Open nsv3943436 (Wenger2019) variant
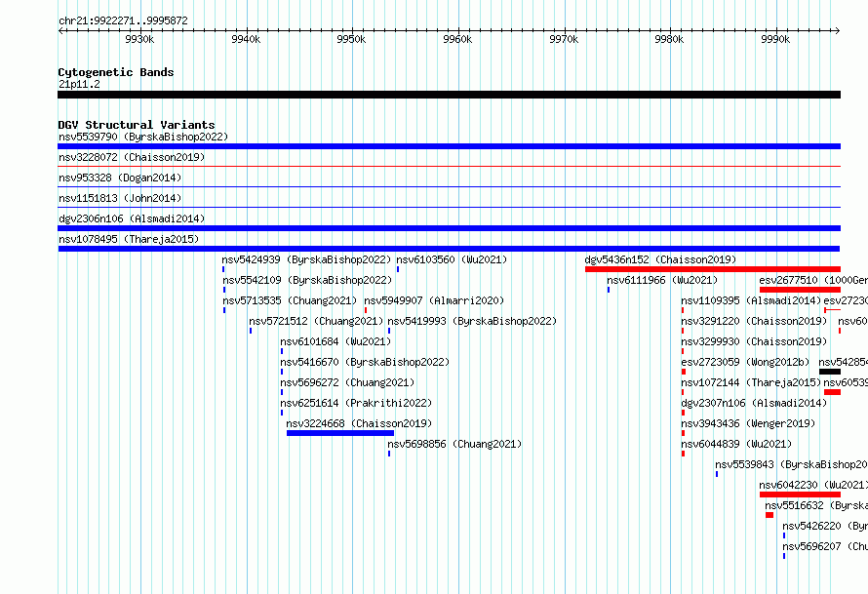868x594 pixels. pyautogui.click(x=748, y=423)
